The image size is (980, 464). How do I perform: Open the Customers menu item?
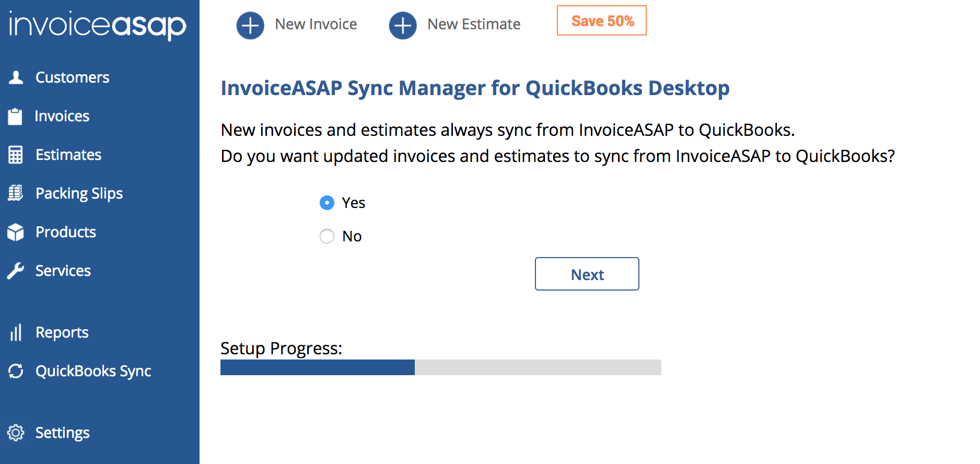click(x=73, y=77)
